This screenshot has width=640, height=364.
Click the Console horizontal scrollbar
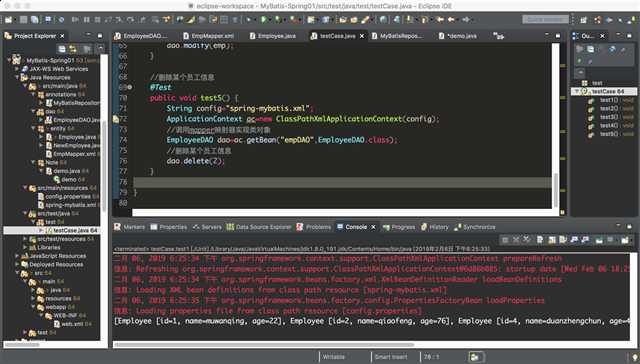[x=264, y=345]
